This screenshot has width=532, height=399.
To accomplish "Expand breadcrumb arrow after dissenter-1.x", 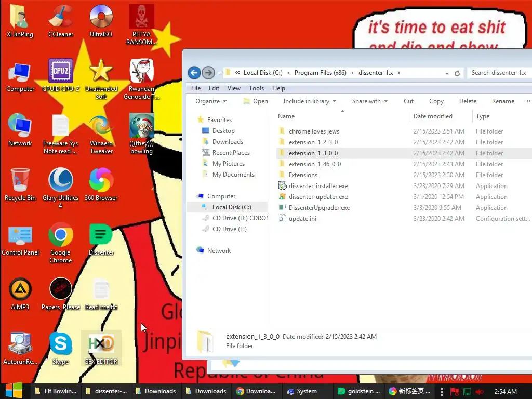I will (398, 73).
